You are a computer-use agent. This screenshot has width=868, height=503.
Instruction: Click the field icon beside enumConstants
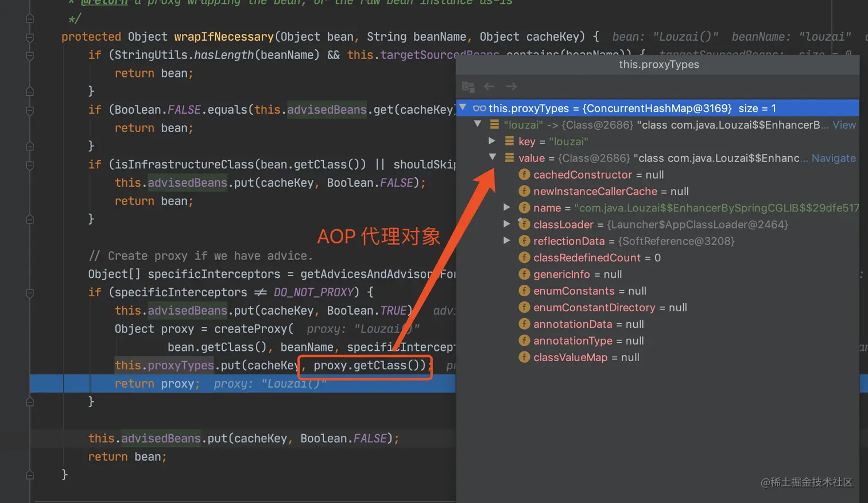pos(524,291)
